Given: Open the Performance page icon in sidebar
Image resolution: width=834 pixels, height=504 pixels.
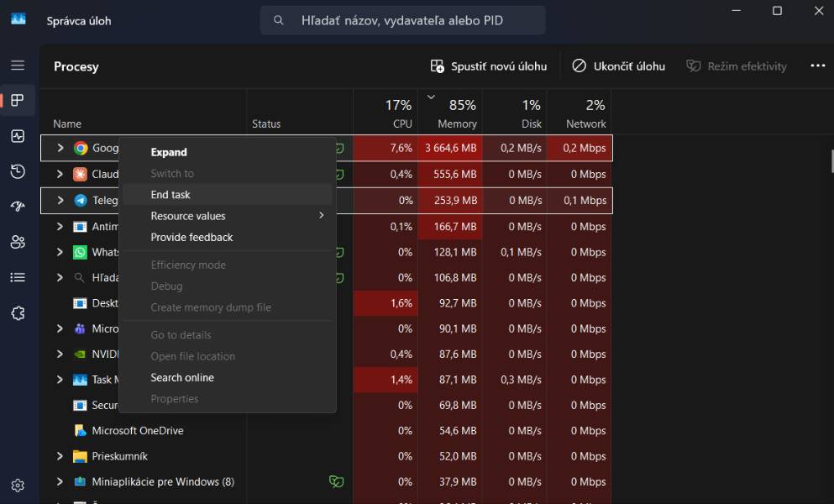Looking at the screenshot, I should (18, 136).
